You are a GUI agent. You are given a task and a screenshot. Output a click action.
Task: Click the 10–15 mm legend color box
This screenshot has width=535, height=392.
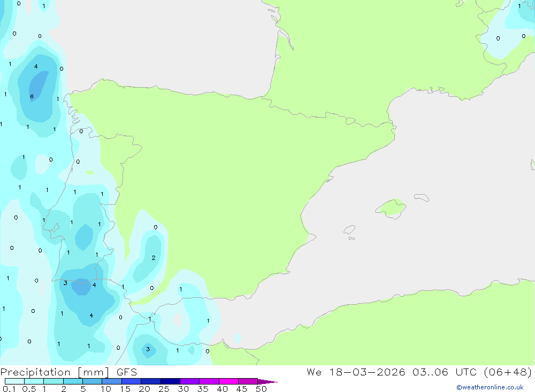pyautogui.click(x=112, y=381)
